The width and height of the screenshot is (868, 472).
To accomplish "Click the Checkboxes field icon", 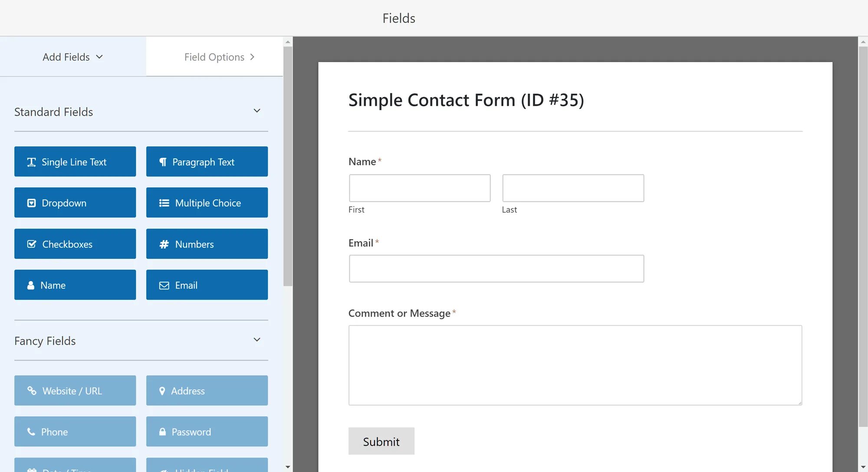I will (x=32, y=244).
